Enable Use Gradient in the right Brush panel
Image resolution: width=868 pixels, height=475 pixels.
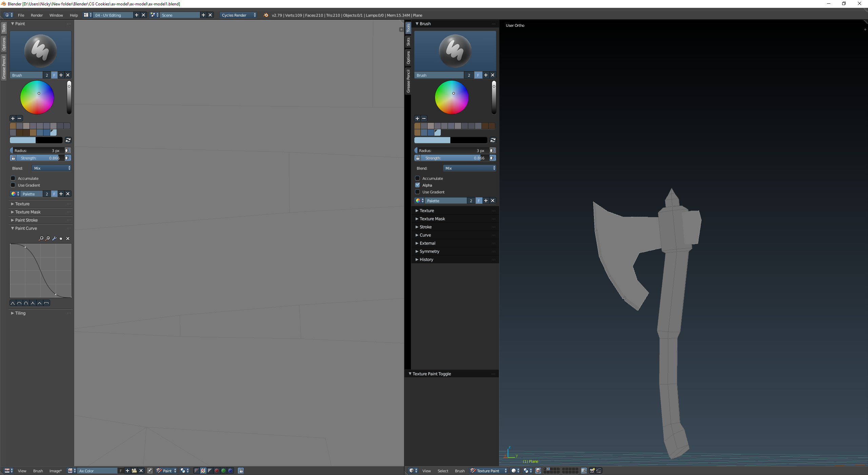tap(418, 192)
